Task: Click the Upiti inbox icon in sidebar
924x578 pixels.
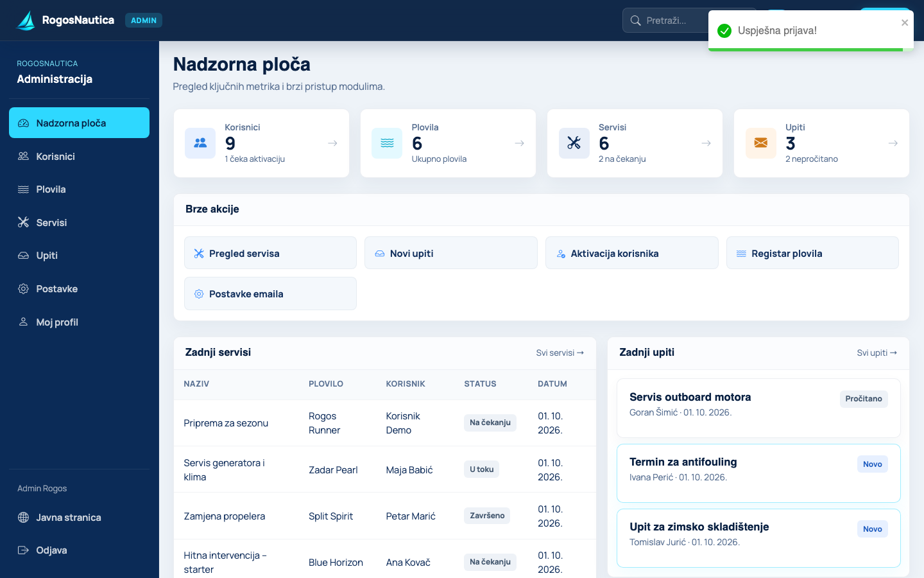Action: click(x=23, y=256)
